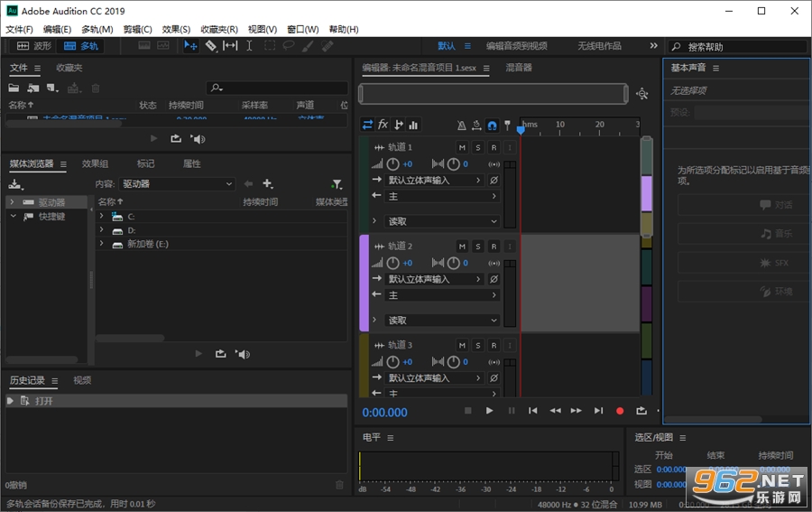812x512 pixels.
Task: Select the 编辑音频到视频 workspace
Action: [516, 46]
